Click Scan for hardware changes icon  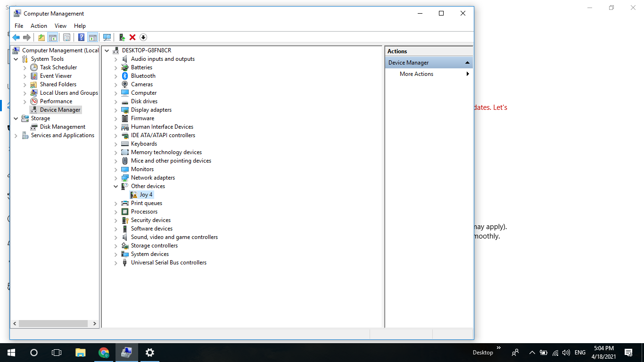point(107,37)
